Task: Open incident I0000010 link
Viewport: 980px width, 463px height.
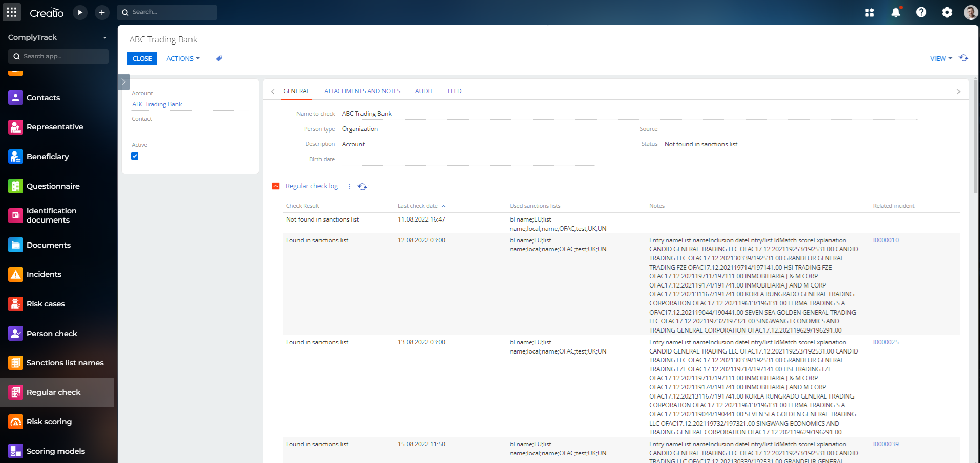Action: point(886,240)
